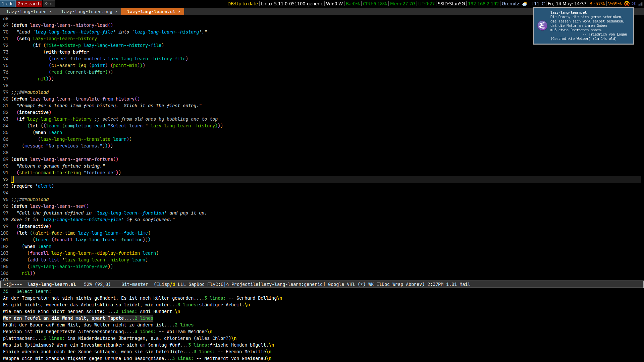Select the 'Kräht der Bauer auf dem Mist' candidate
644x362 pixels.
pos(98,325)
